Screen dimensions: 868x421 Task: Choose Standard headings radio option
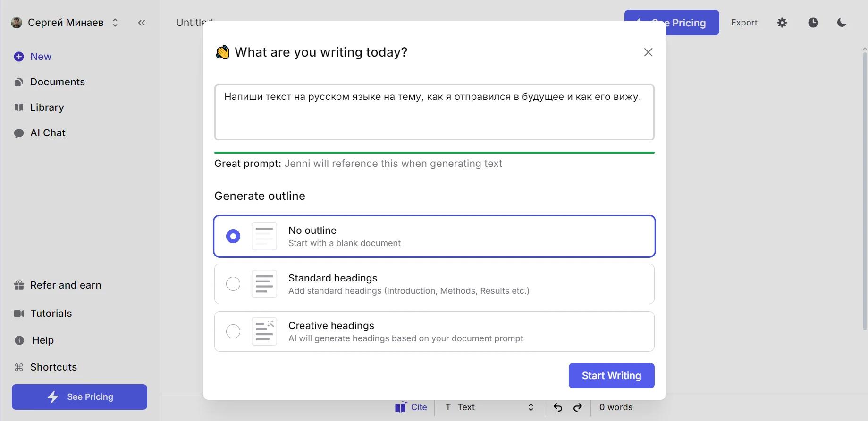point(233,284)
